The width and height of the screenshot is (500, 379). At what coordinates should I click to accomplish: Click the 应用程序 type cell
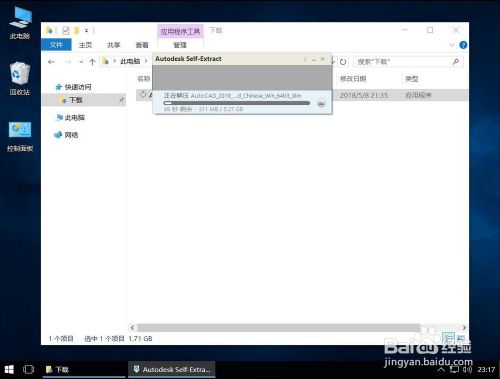click(418, 95)
